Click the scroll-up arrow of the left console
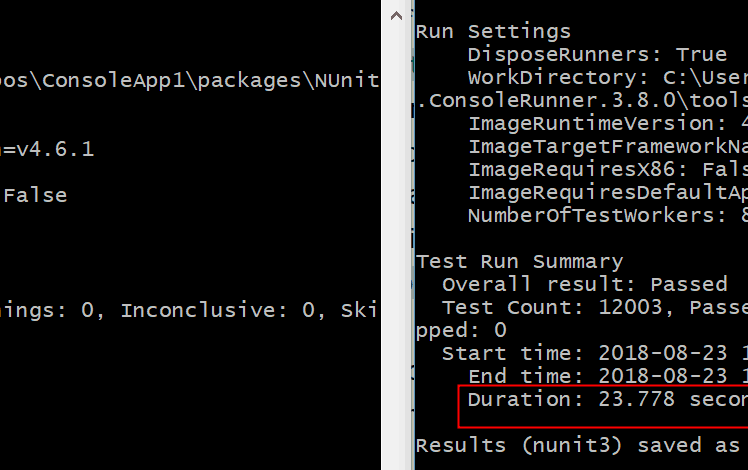 click(x=397, y=15)
